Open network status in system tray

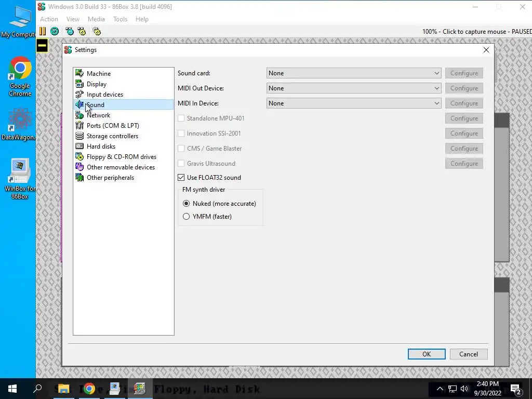pos(453,389)
